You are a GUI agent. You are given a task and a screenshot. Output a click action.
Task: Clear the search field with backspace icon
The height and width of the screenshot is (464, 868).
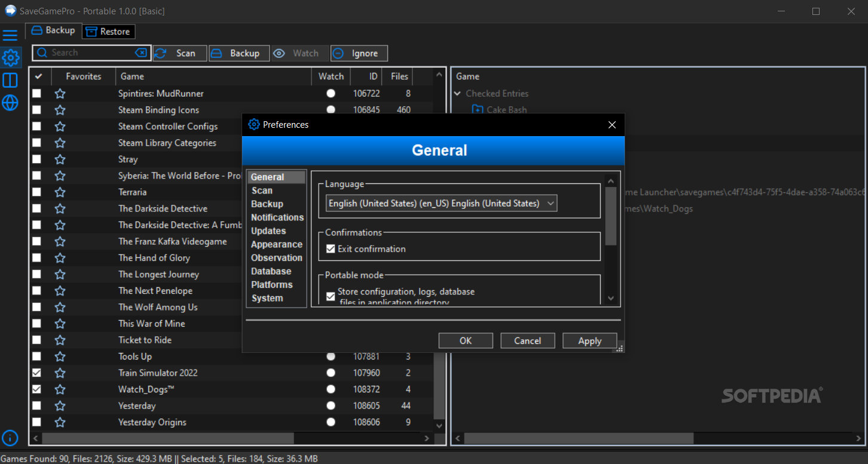coord(140,53)
